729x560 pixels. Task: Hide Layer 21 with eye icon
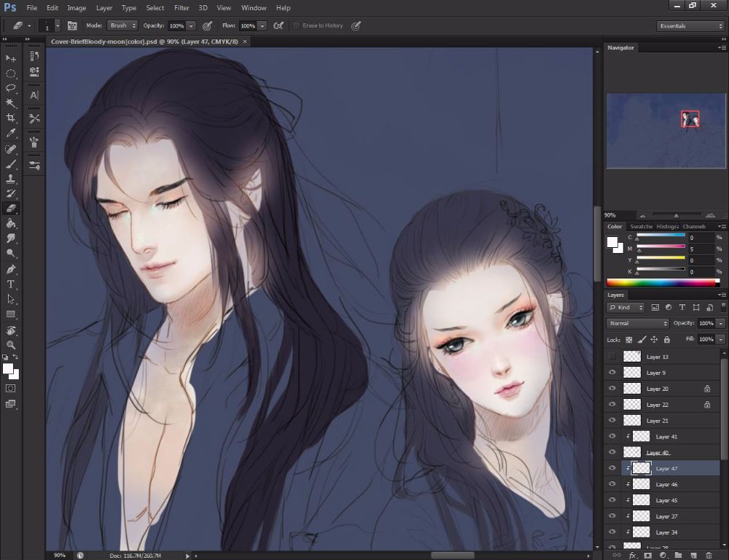coord(612,421)
